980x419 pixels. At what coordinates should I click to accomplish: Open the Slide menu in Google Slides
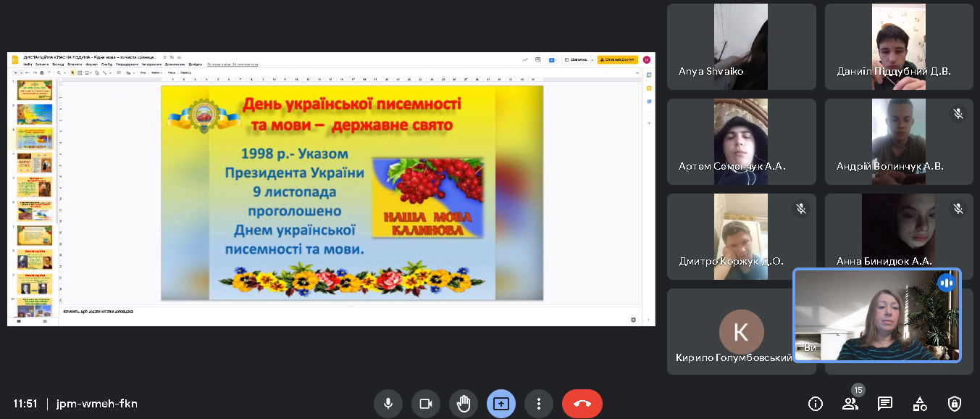point(106,64)
